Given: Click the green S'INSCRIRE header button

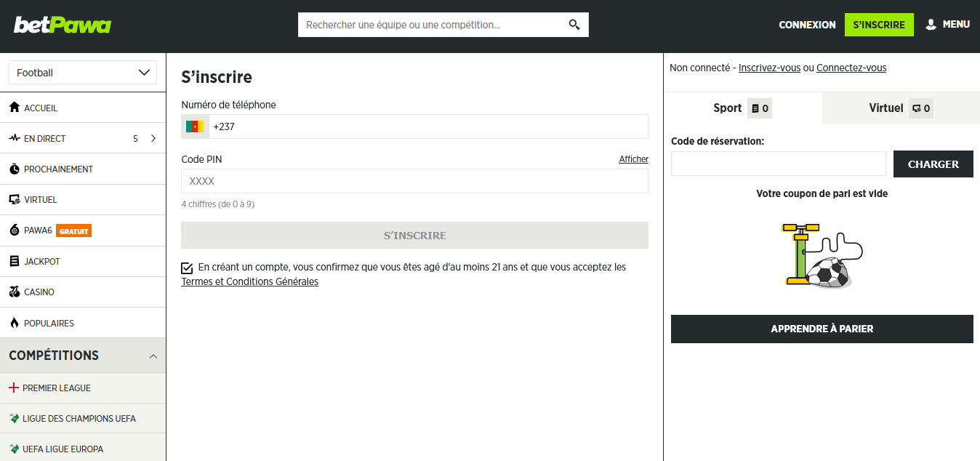Looking at the screenshot, I should pyautogui.click(x=879, y=25).
